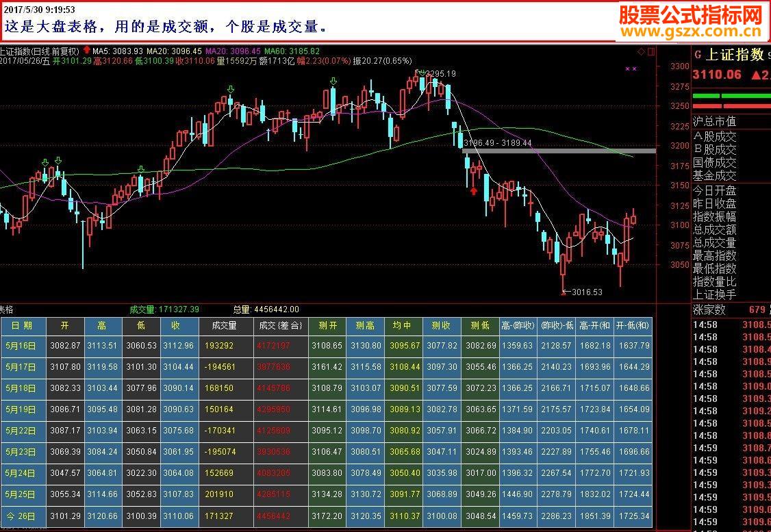Select the MA5: 3083.93 indicator label
771x532 pixels.
118,51
